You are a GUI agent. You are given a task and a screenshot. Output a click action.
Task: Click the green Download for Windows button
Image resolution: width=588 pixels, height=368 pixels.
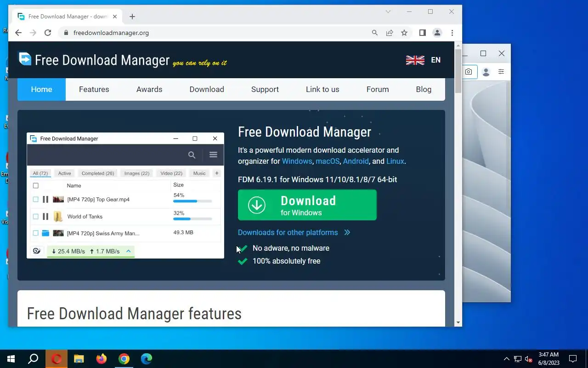coord(307,205)
